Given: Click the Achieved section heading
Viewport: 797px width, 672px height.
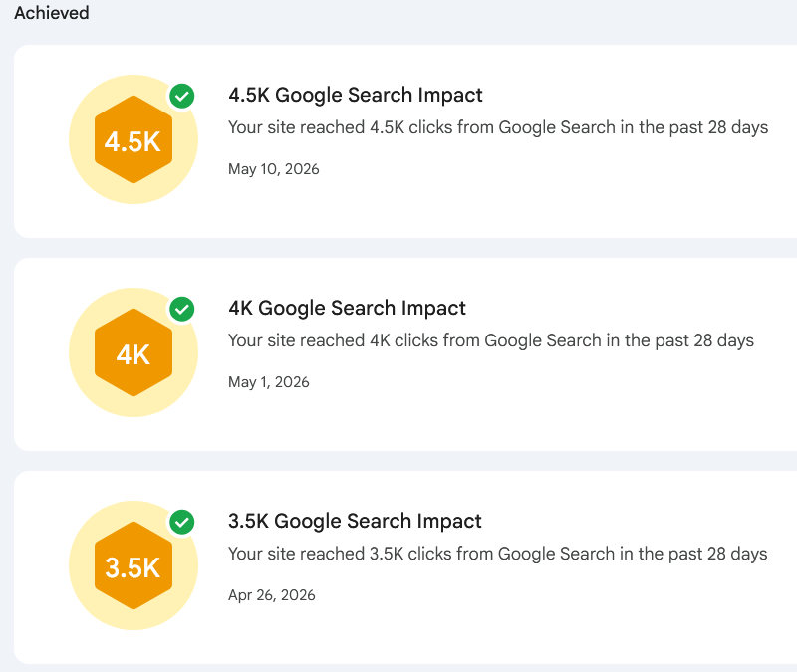Looking at the screenshot, I should click(52, 13).
